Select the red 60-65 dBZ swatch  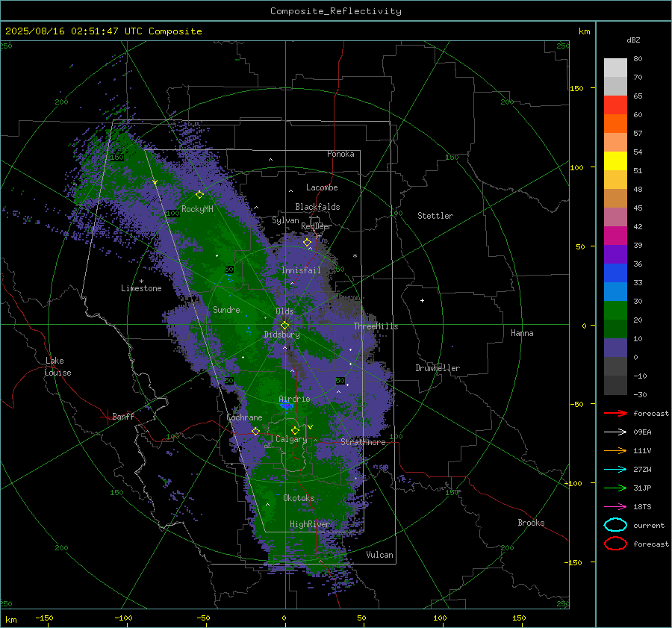615,105
